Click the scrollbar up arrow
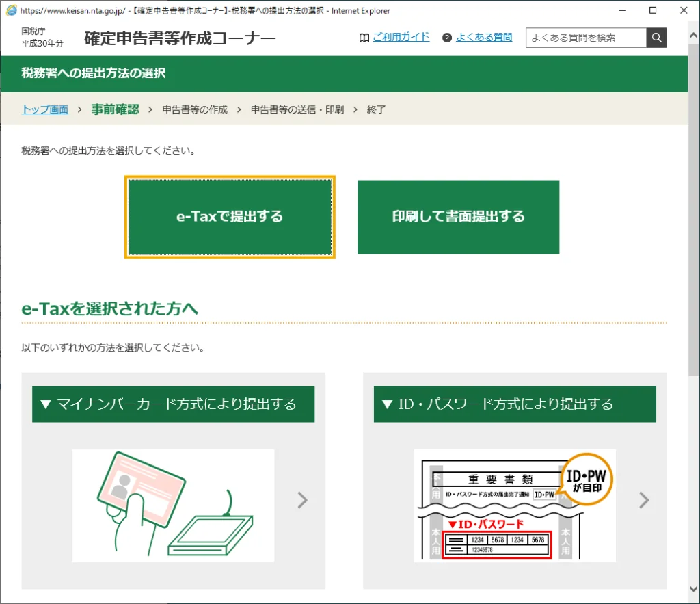The width and height of the screenshot is (700, 604). [693, 36]
